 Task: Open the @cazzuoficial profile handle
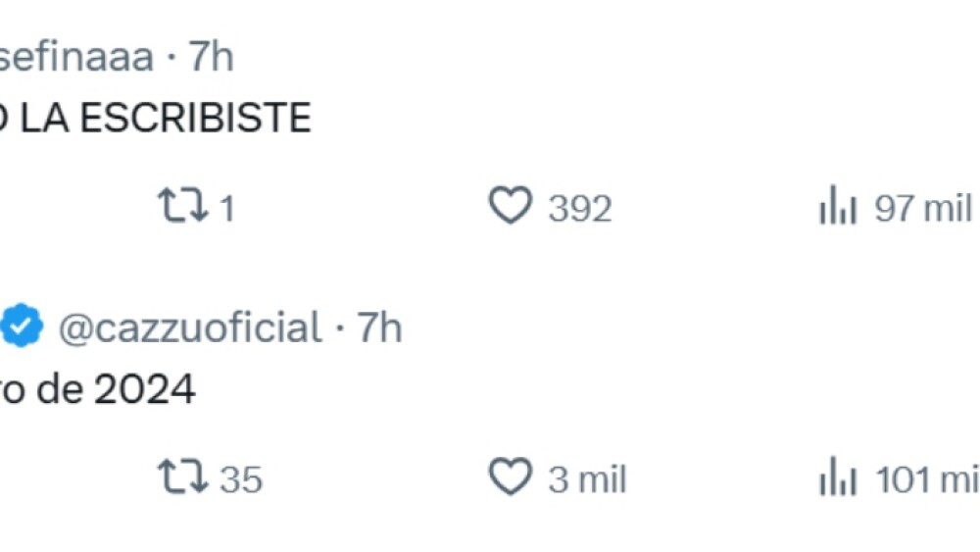click(190, 328)
